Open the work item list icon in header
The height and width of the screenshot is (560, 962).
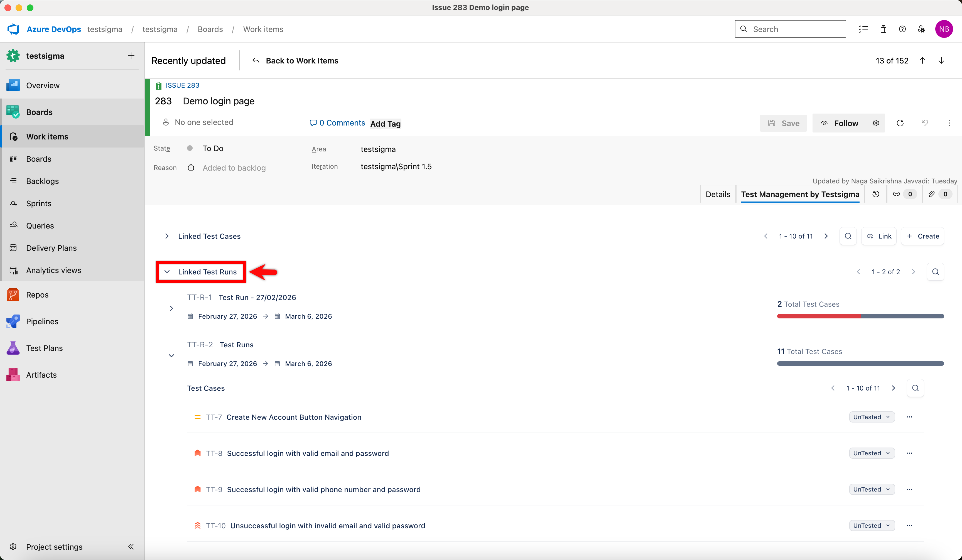coord(863,29)
